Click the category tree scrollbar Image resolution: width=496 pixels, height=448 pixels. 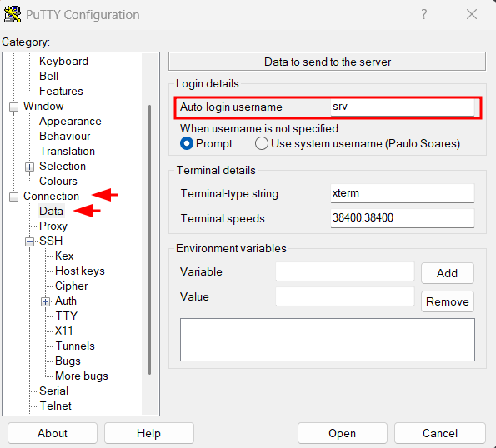coord(149,240)
